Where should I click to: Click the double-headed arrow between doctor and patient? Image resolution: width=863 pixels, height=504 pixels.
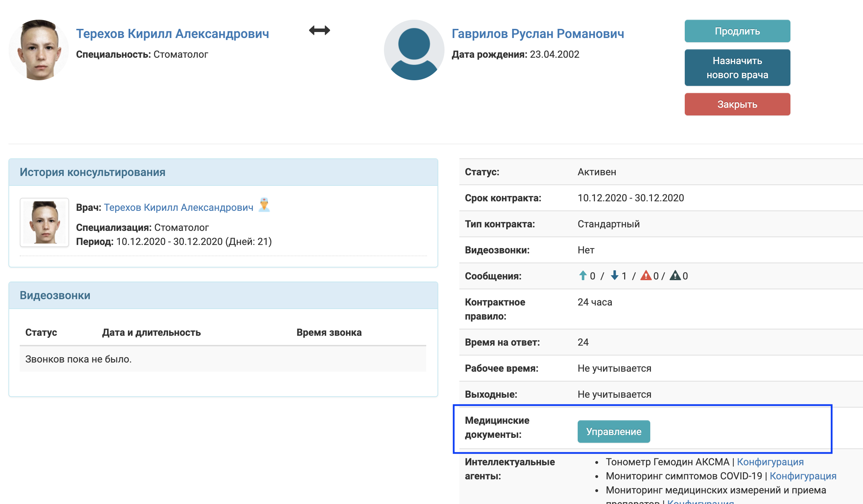point(319,30)
